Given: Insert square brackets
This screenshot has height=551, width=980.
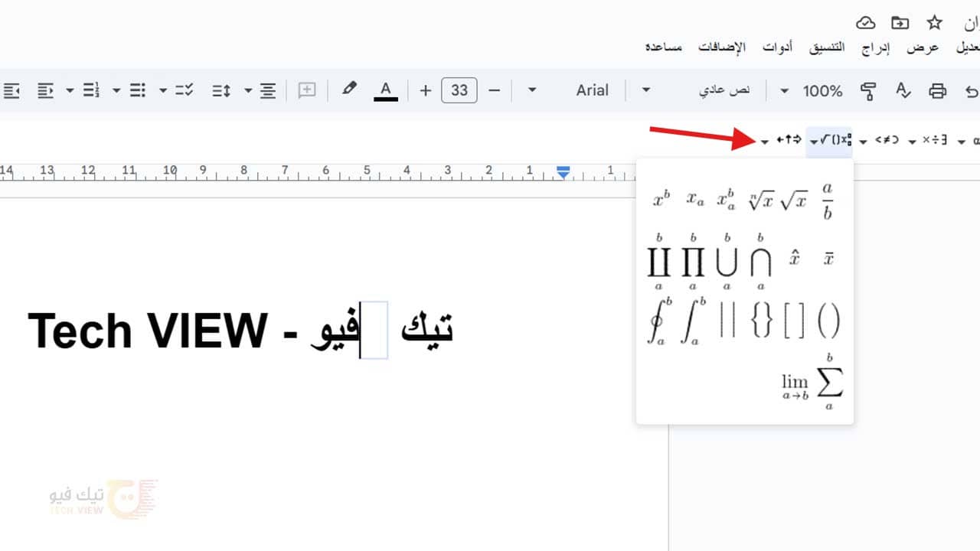Looking at the screenshot, I should coord(795,320).
